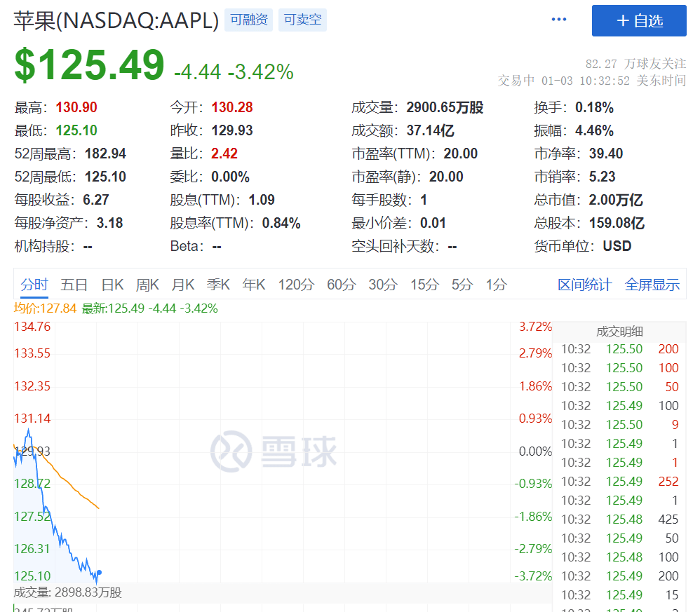Switch to the 月K chart tab
Image resolution: width=700 pixels, height=612 pixels.
pyautogui.click(x=183, y=285)
